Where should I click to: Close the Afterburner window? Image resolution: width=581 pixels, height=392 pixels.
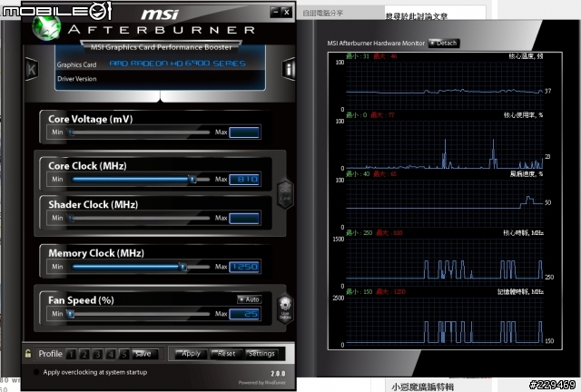tap(287, 12)
